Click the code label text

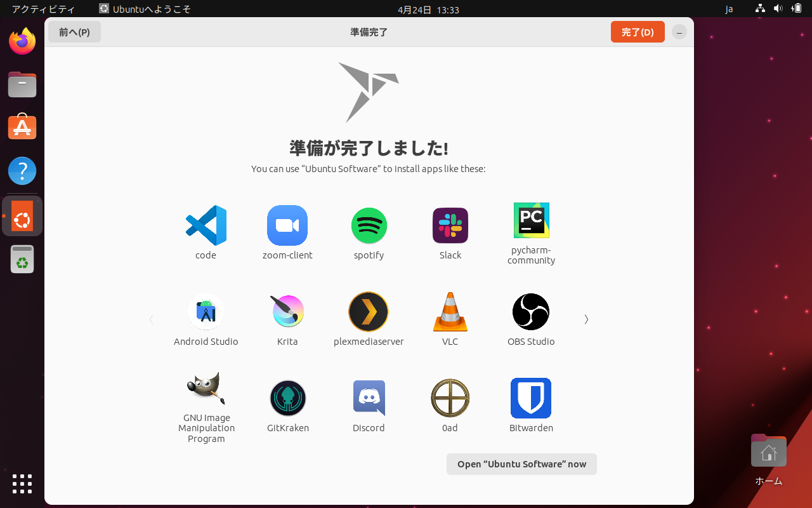pos(206,255)
